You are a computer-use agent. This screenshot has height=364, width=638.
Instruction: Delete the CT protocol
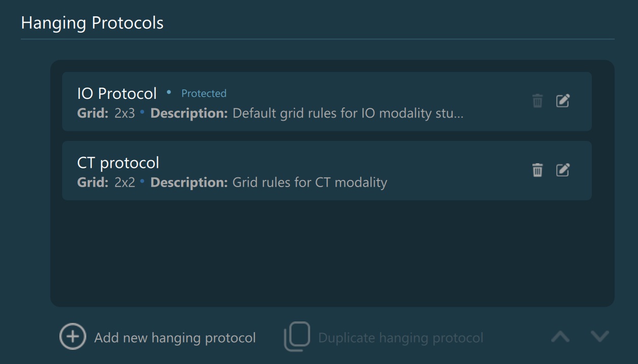coord(538,170)
